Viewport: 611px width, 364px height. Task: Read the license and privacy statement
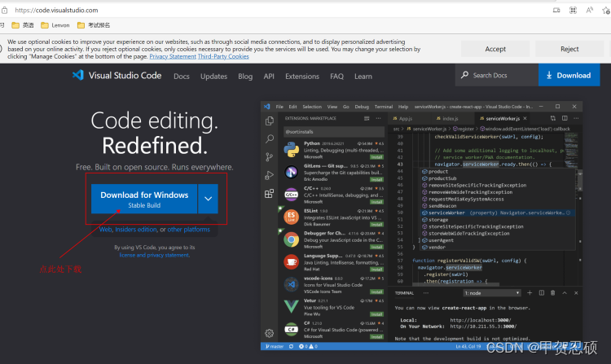tap(154, 255)
